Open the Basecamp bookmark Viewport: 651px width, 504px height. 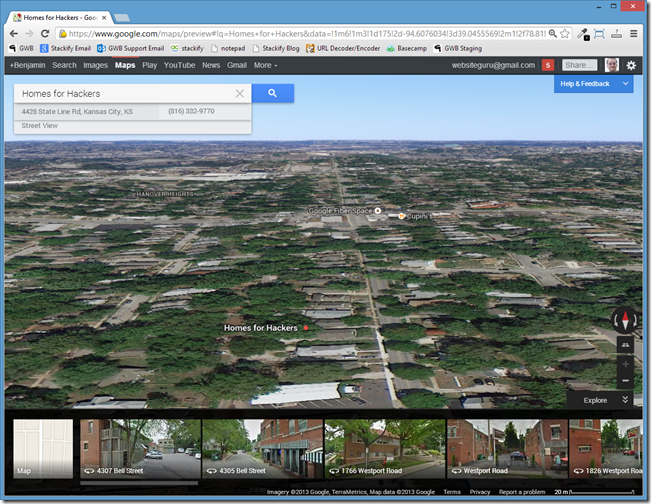[407, 48]
